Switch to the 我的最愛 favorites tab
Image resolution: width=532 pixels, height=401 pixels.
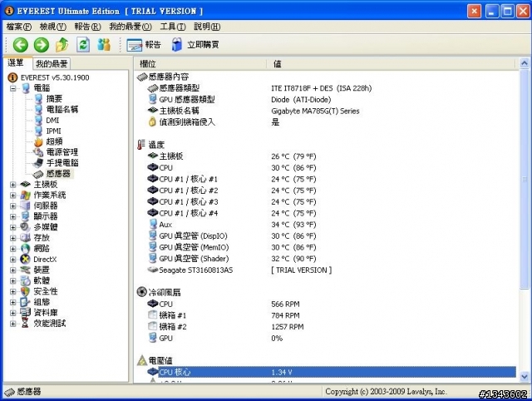(x=52, y=63)
